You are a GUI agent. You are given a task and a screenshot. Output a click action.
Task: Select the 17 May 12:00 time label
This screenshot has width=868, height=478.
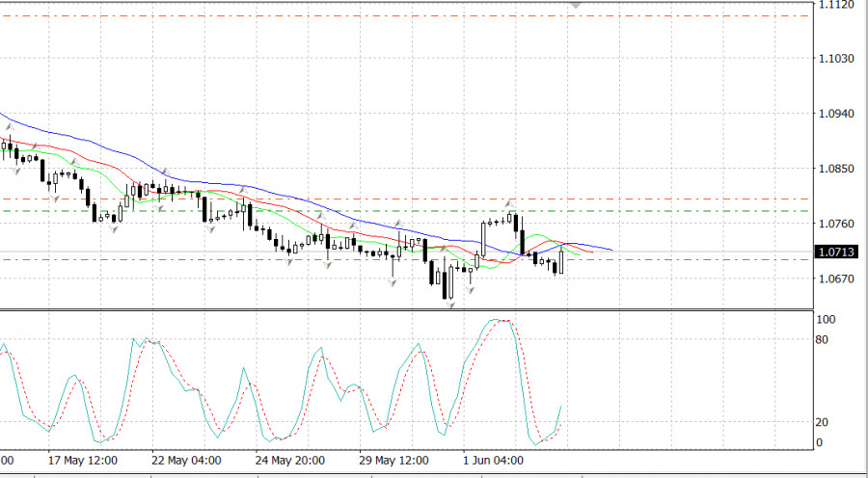click(x=82, y=460)
